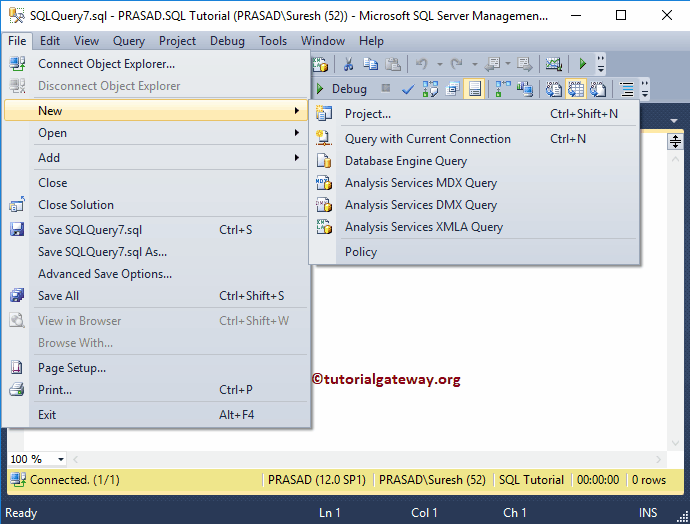This screenshot has width=690, height=524.
Task: Choose Query with Current Connection
Action: click(474, 139)
